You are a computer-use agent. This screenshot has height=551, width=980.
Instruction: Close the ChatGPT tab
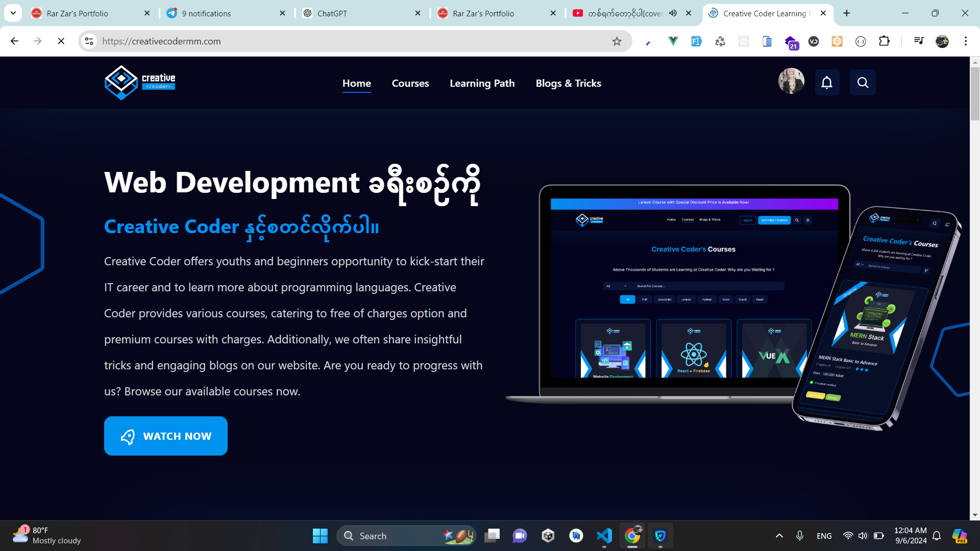pos(418,13)
